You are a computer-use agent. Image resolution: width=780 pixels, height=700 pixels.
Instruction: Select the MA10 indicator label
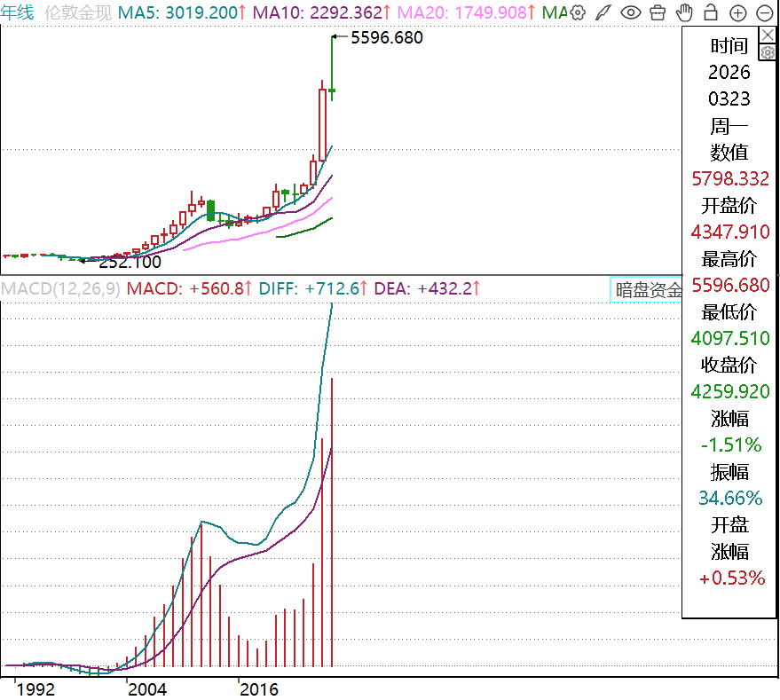(x=322, y=12)
